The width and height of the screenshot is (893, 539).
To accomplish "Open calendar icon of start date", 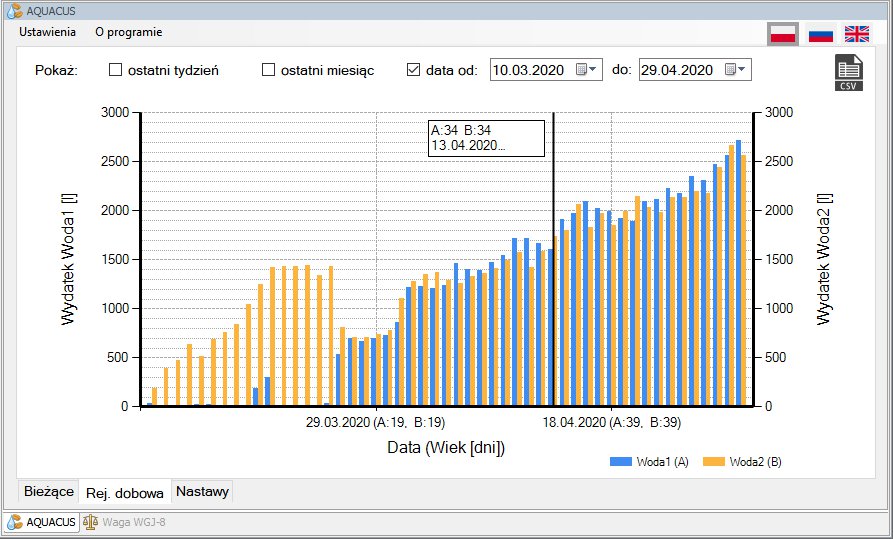I will (580, 70).
